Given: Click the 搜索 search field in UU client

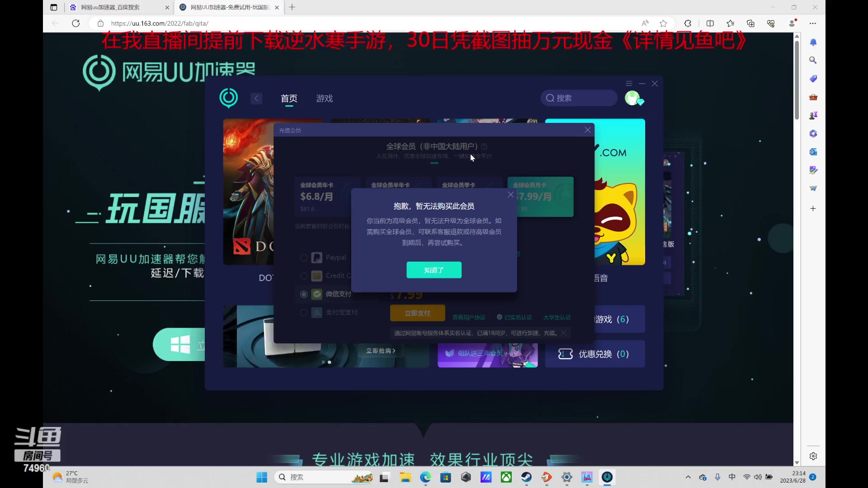Looking at the screenshot, I should click(x=579, y=98).
